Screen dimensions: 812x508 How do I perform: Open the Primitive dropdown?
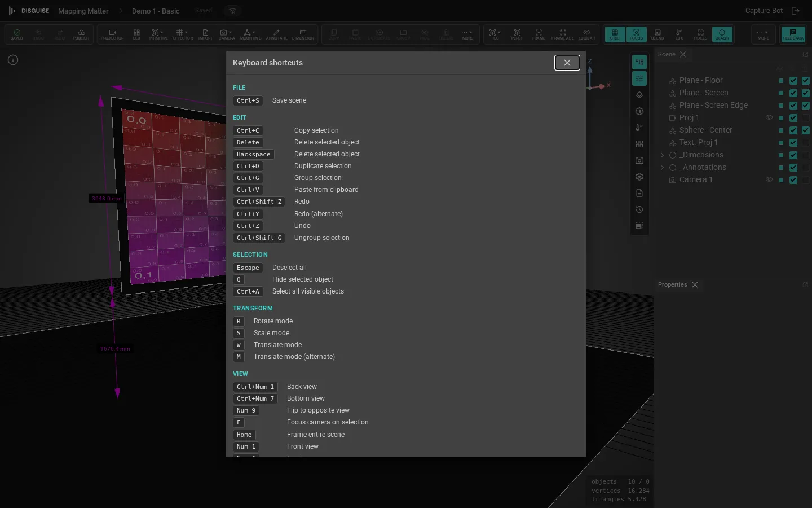click(x=158, y=34)
